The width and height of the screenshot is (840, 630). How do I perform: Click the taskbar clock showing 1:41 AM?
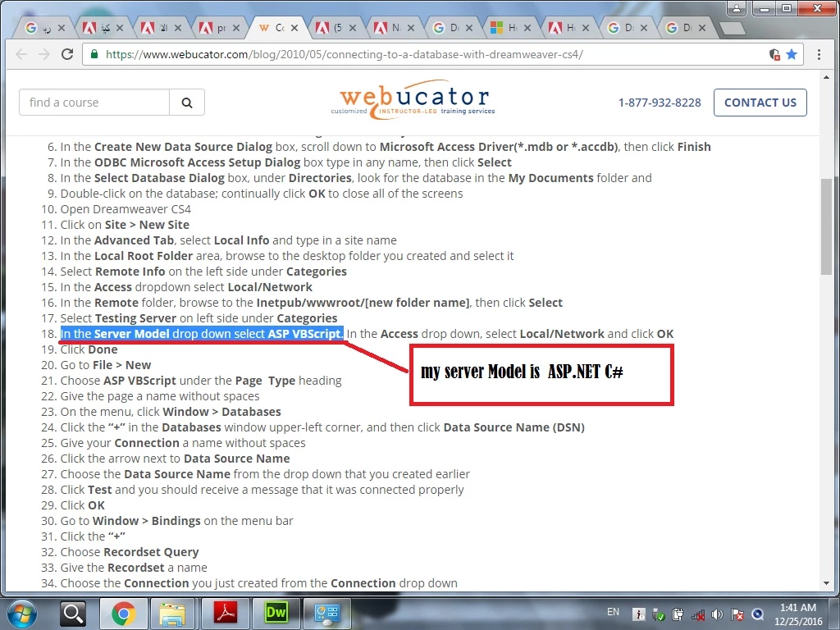(797, 614)
